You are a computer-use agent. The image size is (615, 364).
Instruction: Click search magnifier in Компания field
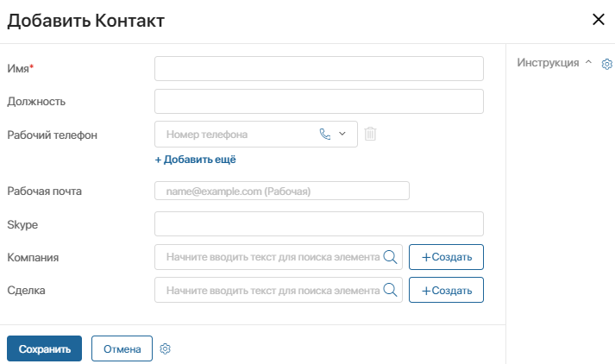390,257
